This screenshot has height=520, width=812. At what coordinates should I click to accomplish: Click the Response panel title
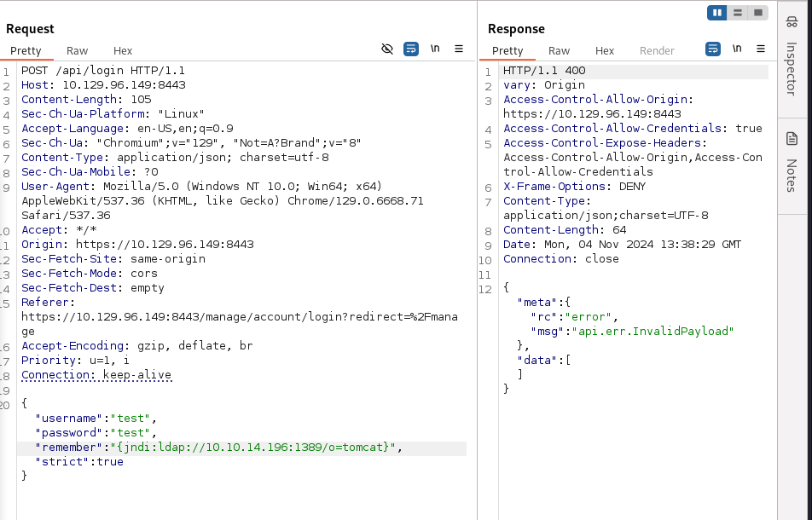(x=516, y=29)
